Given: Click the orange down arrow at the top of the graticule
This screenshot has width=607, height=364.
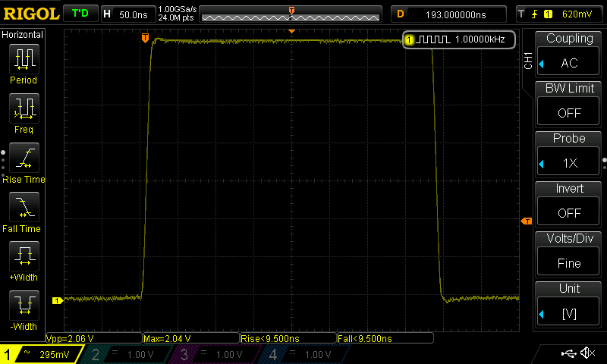Looking at the screenshot, I should [x=292, y=31].
